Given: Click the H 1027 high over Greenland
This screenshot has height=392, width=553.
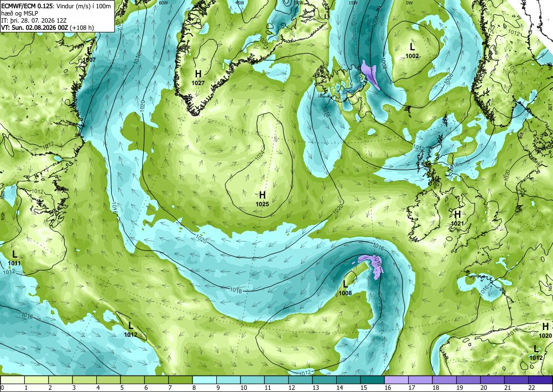Looking at the screenshot, I should coord(198,77).
